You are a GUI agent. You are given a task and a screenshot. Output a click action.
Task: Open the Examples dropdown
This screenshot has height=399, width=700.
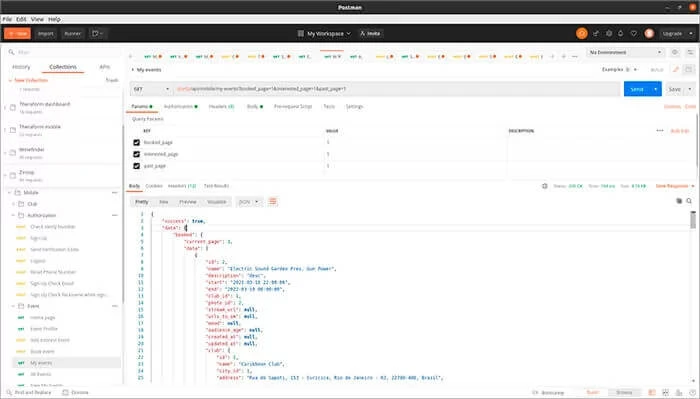[x=620, y=70]
